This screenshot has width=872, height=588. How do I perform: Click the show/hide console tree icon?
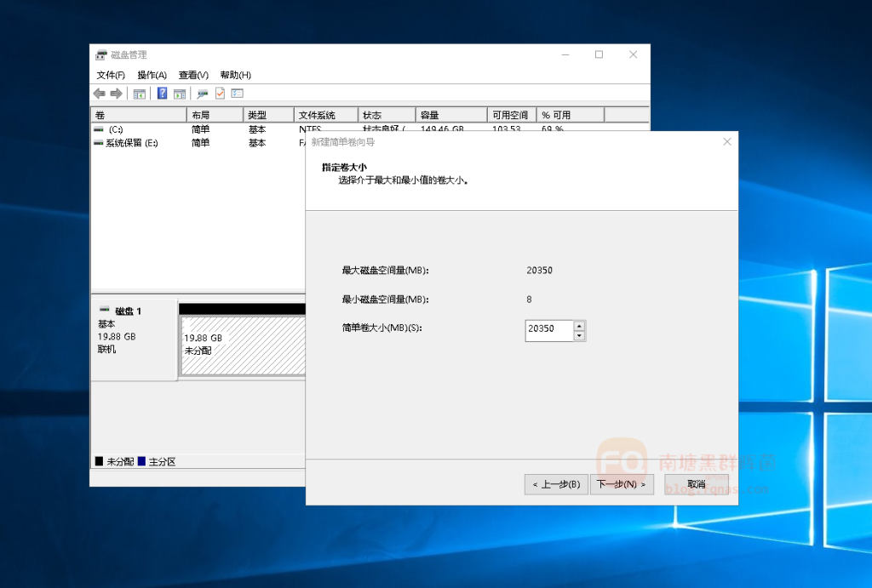139,94
